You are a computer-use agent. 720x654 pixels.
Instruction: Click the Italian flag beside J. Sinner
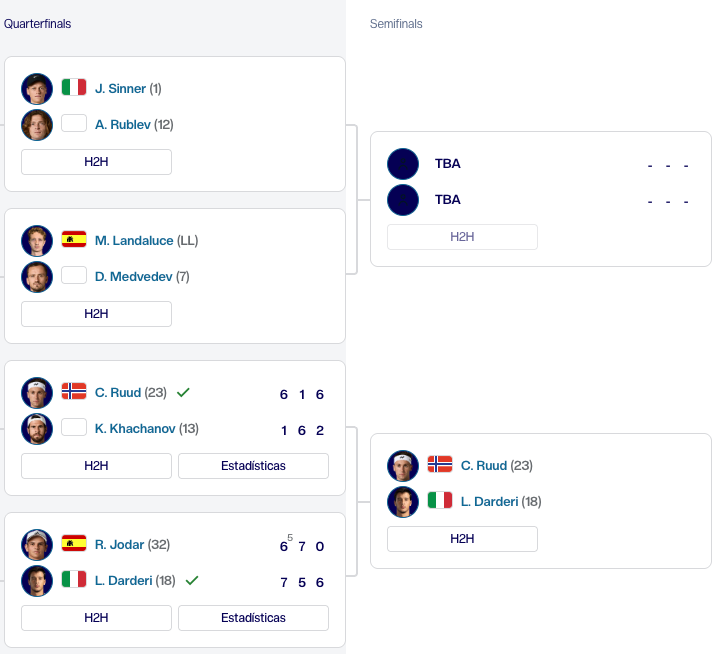[74, 87]
